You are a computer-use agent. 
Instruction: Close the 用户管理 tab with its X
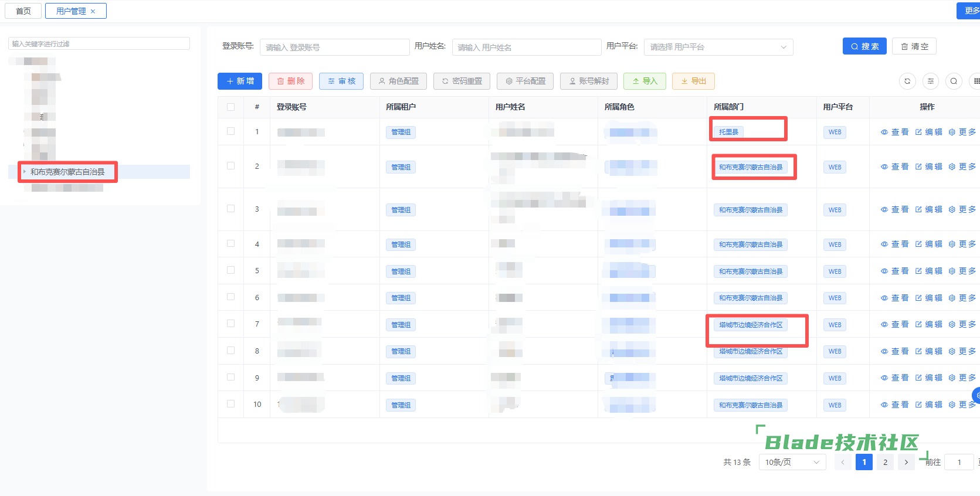[x=93, y=11]
